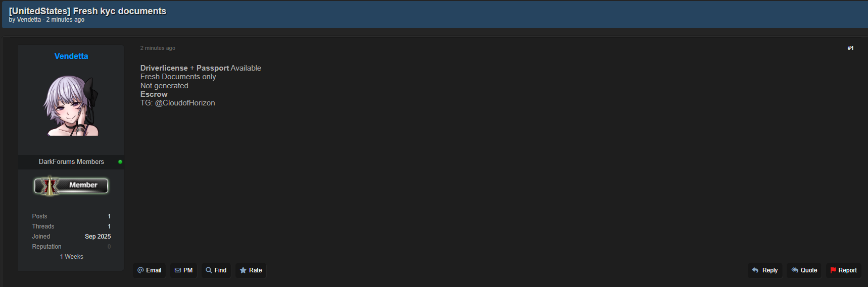
Task: Click the @CloudofHorizon Telegram handle text
Action: [x=185, y=103]
